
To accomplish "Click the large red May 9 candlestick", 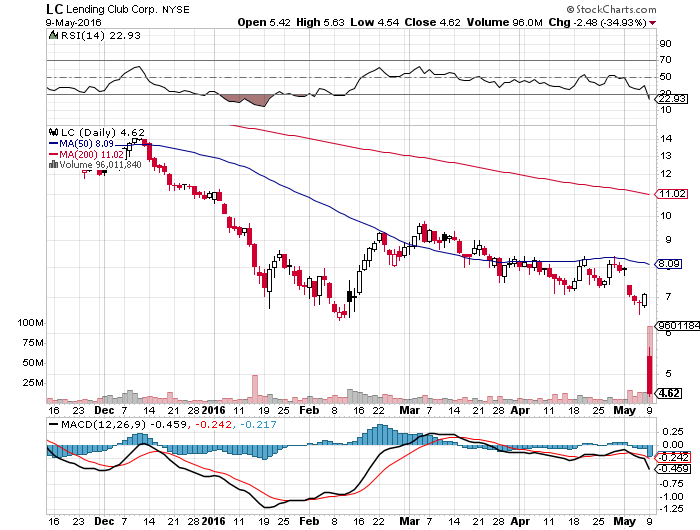I will coord(650,374).
